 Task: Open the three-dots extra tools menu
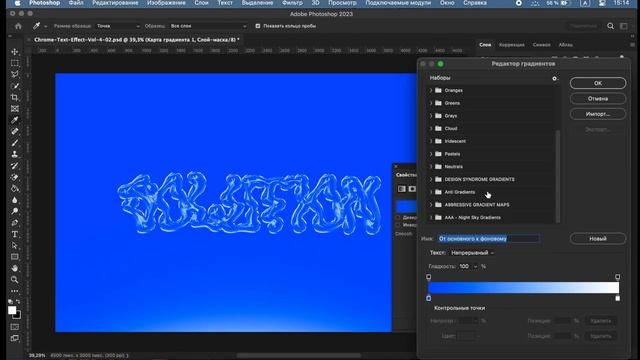(15, 291)
